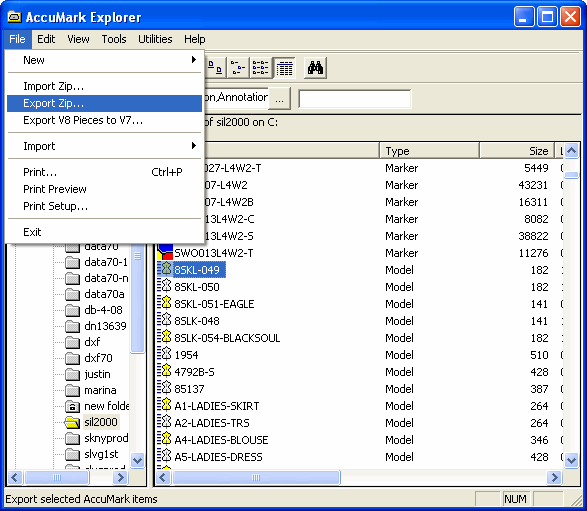Open the Tools menu

pyautogui.click(x=114, y=39)
